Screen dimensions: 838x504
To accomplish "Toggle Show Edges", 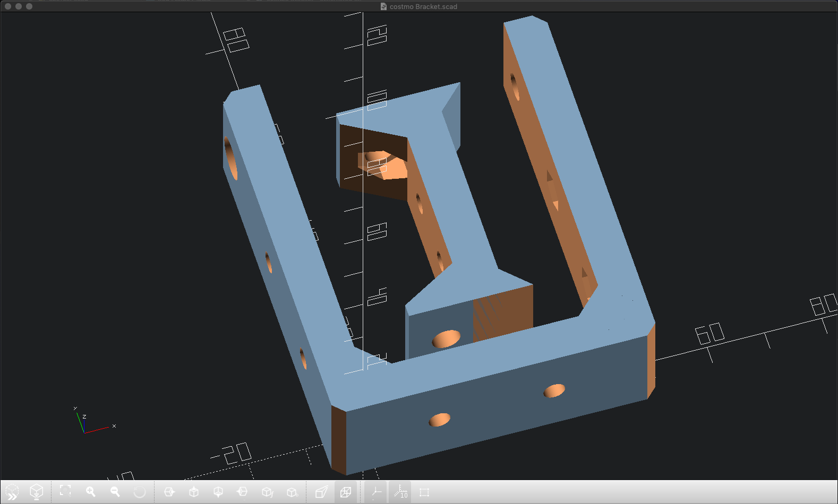I will (x=424, y=492).
